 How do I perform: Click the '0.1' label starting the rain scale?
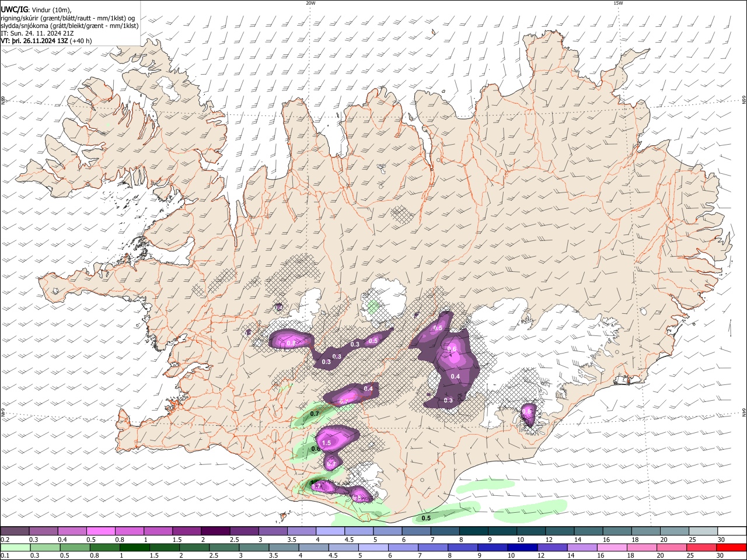(x=5, y=556)
